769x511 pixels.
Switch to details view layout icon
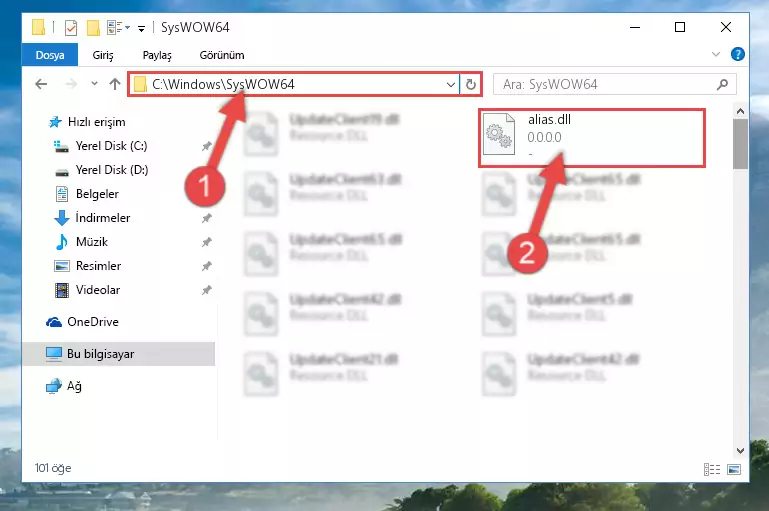click(x=712, y=469)
